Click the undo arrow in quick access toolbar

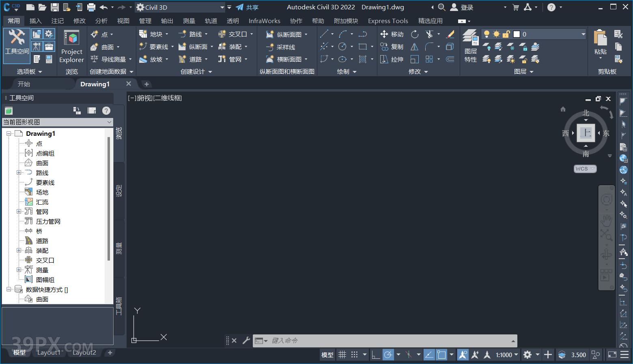tap(103, 7)
